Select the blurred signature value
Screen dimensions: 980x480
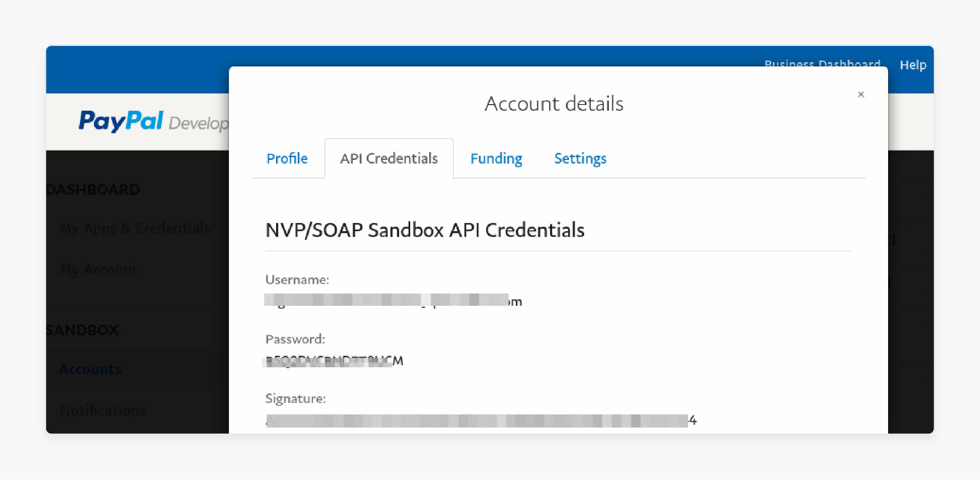click(481, 421)
